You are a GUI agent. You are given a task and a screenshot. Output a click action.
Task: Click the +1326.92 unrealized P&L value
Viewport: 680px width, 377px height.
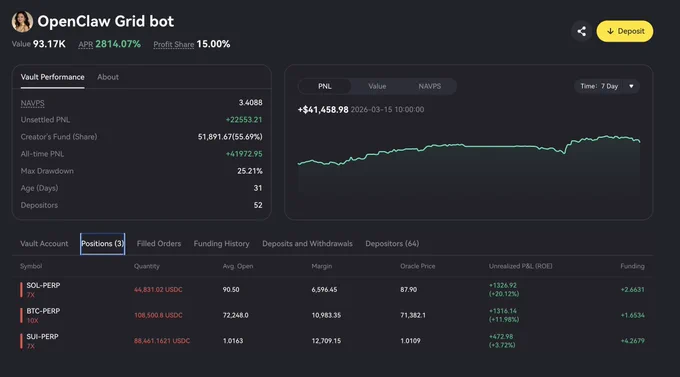503,285
